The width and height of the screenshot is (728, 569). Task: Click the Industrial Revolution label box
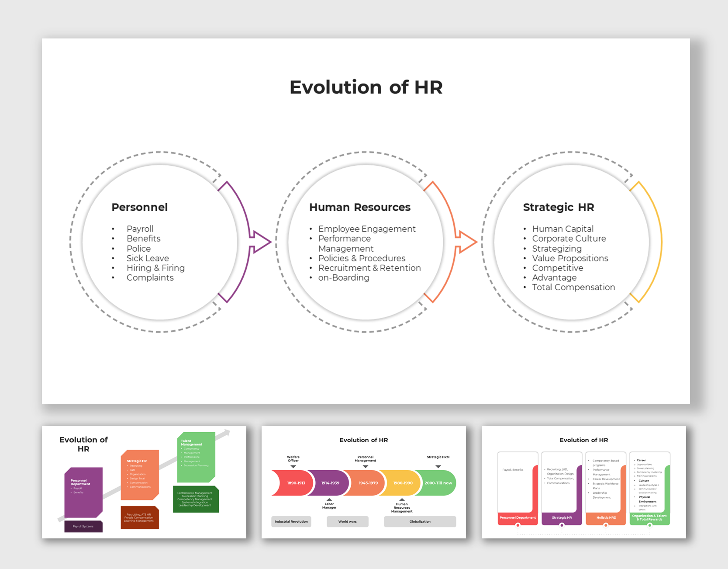(291, 521)
